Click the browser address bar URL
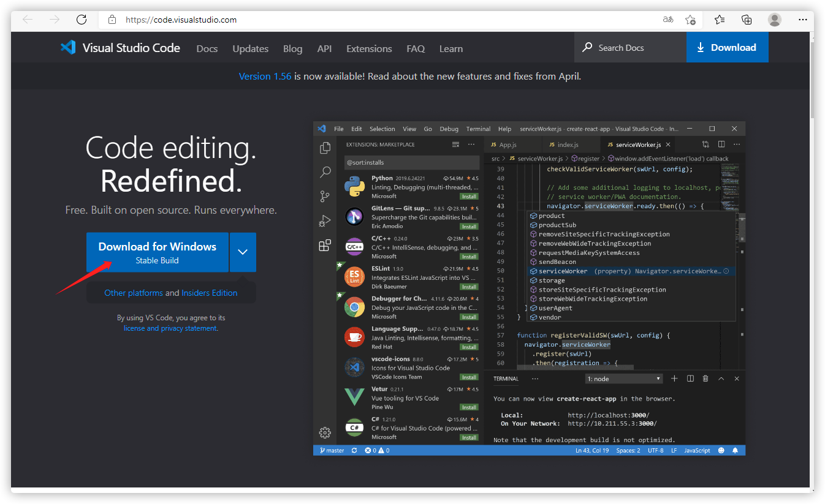The image size is (825, 504). 181,20
